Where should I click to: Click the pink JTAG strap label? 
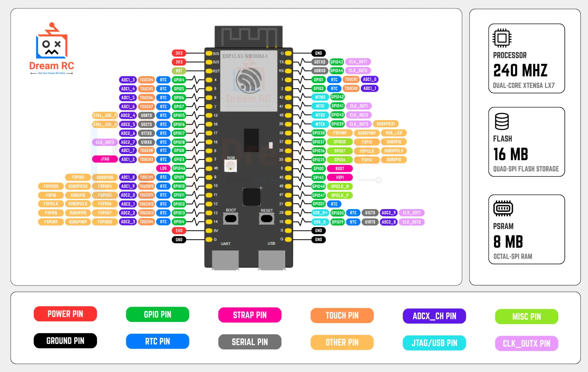(x=105, y=159)
